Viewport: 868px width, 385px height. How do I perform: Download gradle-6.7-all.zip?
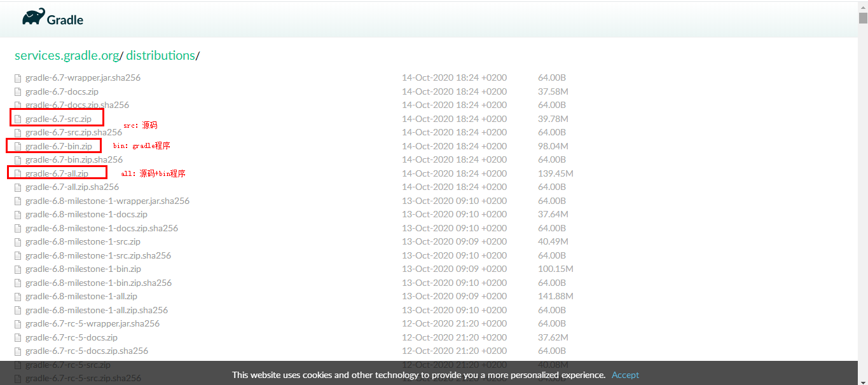pos(57,173)
